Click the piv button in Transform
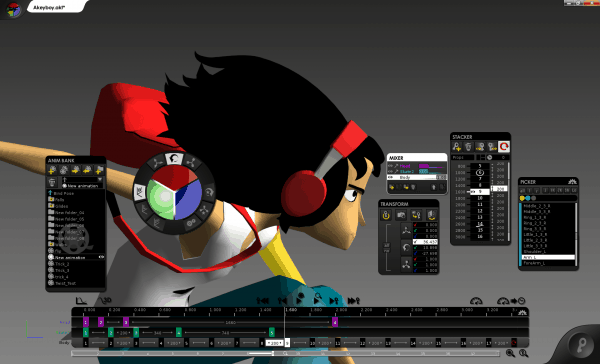The width and height of the screenshot is (600, 364). pyautogui.click(x=387, y=250)
